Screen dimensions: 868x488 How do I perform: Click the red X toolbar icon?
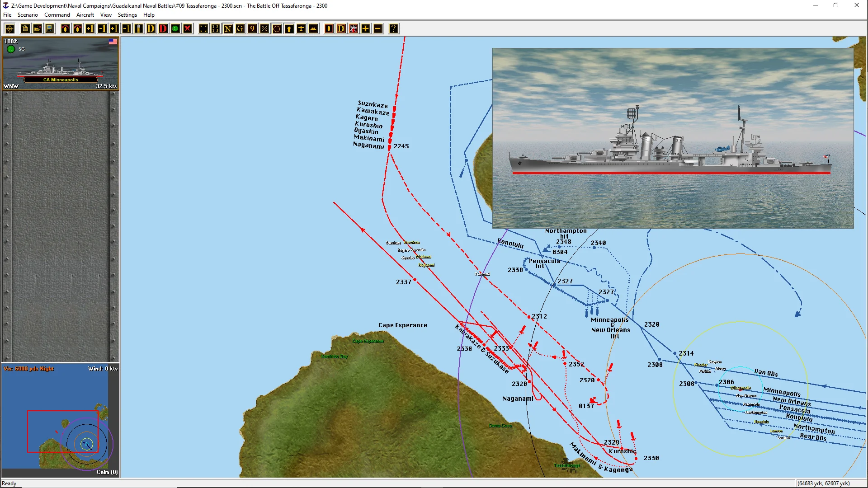click(x=188, y=29)
